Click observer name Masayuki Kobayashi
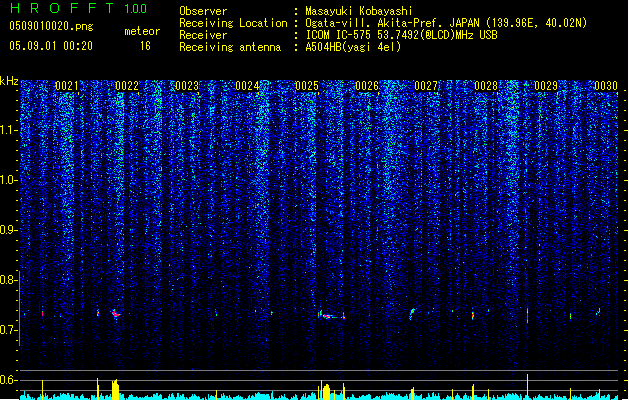Viewport: 629px width, 400px height. pos(359,11)
